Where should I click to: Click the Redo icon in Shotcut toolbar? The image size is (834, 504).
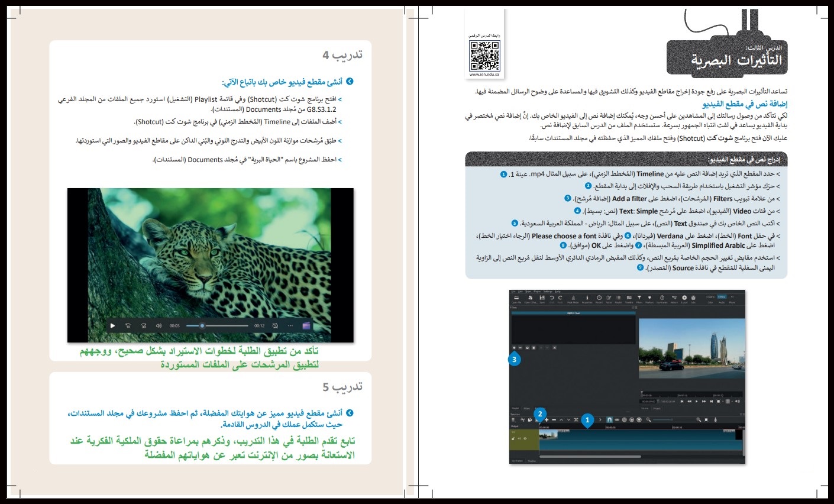560,298
